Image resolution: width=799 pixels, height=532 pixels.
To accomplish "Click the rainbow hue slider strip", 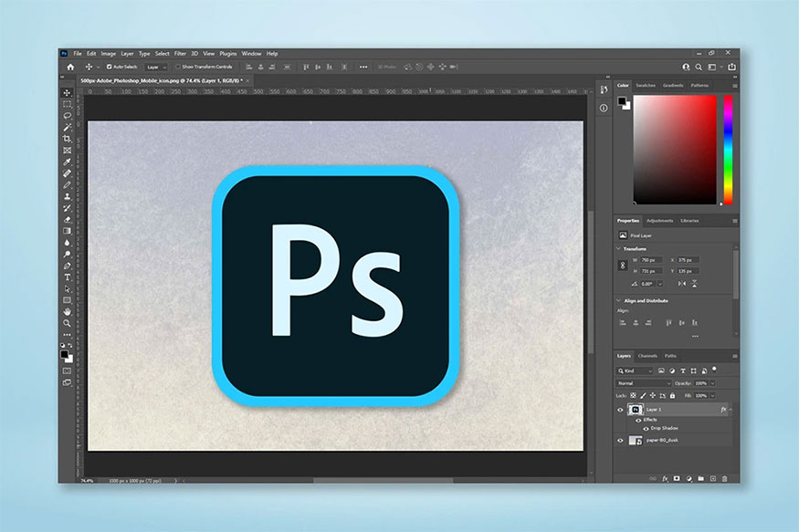I will (x=728, y=150).
